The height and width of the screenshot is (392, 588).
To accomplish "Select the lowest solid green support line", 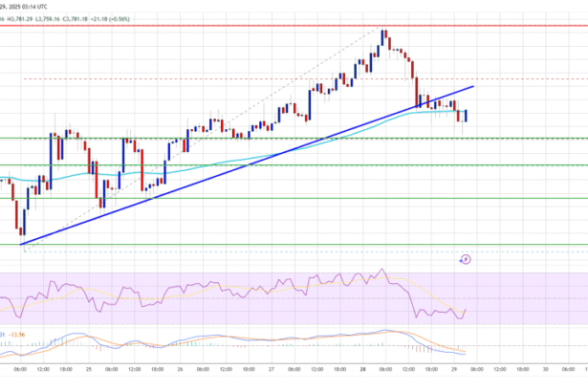I will pyautogui.click(x=287, y=199).
